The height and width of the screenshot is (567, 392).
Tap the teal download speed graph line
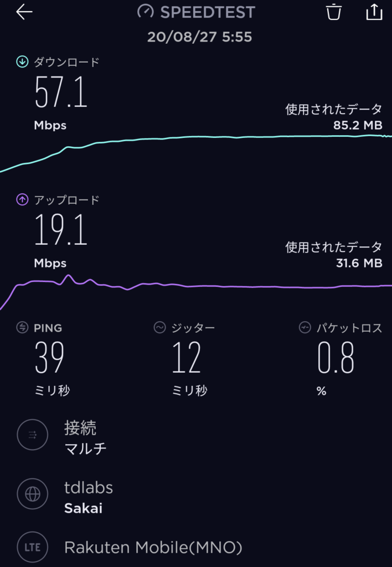pos(196,138)
